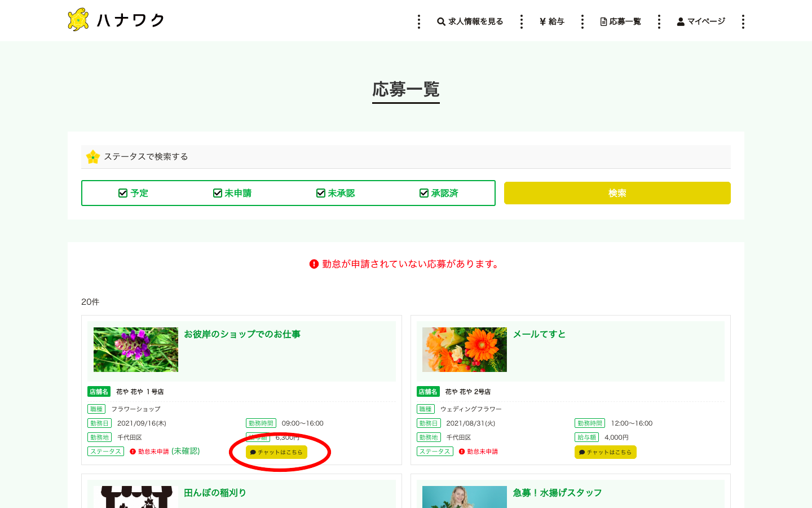Click the orange flower thumbnail for メールてすと
The image size is (812, 508).
464,349
